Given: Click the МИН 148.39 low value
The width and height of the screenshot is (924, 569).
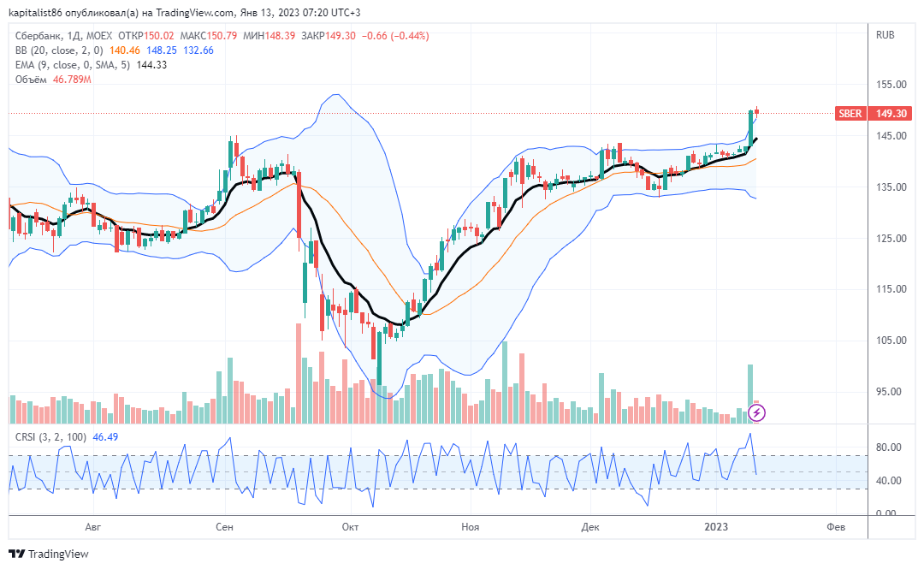Looking at the screenshot, I should pos(269,36).
